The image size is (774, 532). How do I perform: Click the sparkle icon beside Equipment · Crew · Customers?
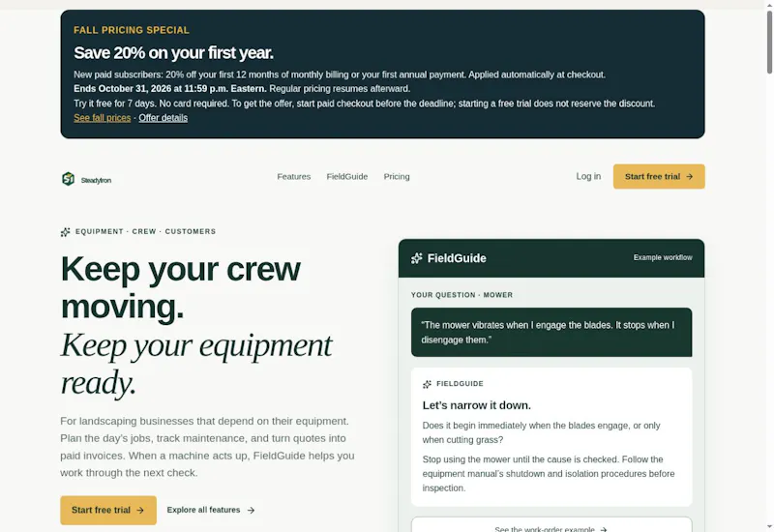[65, 232]
